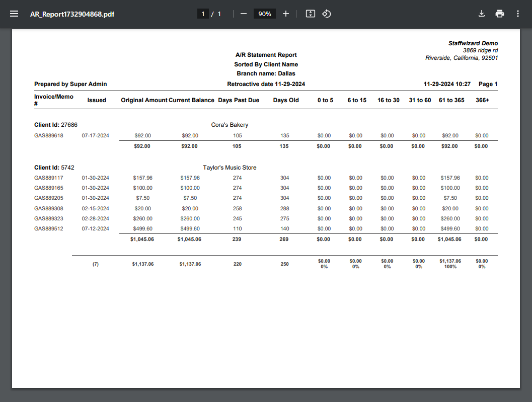Zoom in on the PDF
Image resolution: width=532 pixels, height=402 pixels.
(286, 14)
